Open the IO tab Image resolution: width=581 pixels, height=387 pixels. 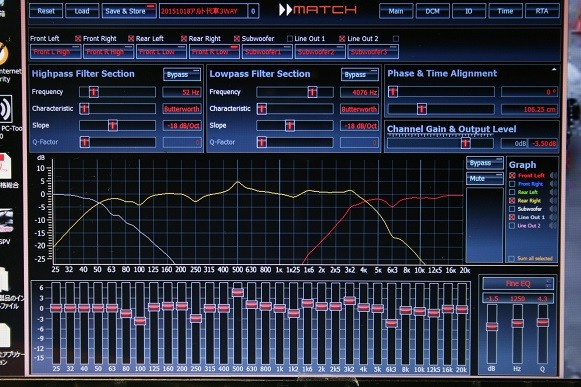pyautogui.click(x=469, y=11)
